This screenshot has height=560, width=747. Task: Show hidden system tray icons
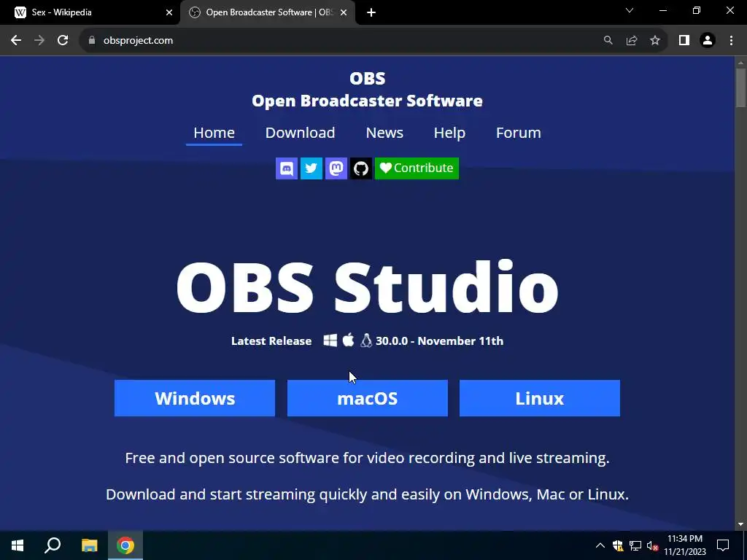click(600, 545)
